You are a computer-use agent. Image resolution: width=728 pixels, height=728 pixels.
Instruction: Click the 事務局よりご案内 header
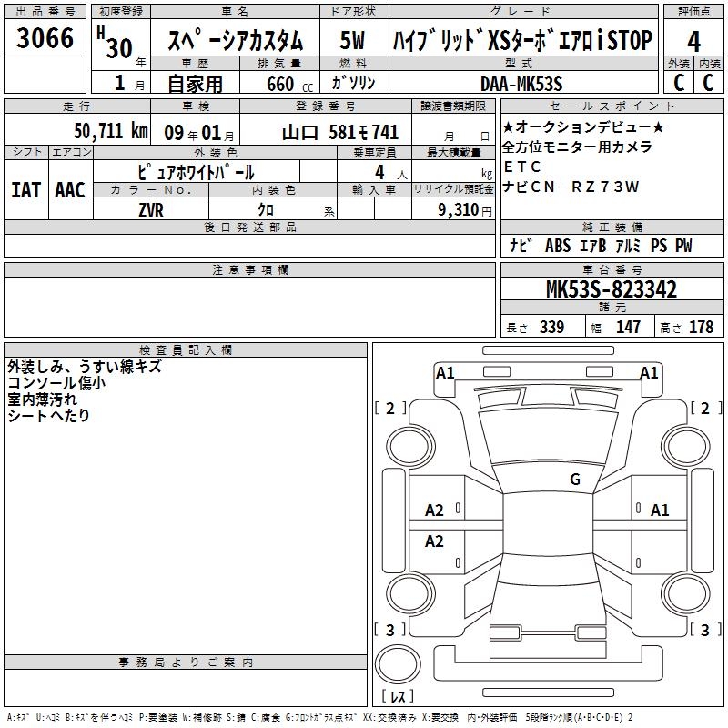[186, 662]
